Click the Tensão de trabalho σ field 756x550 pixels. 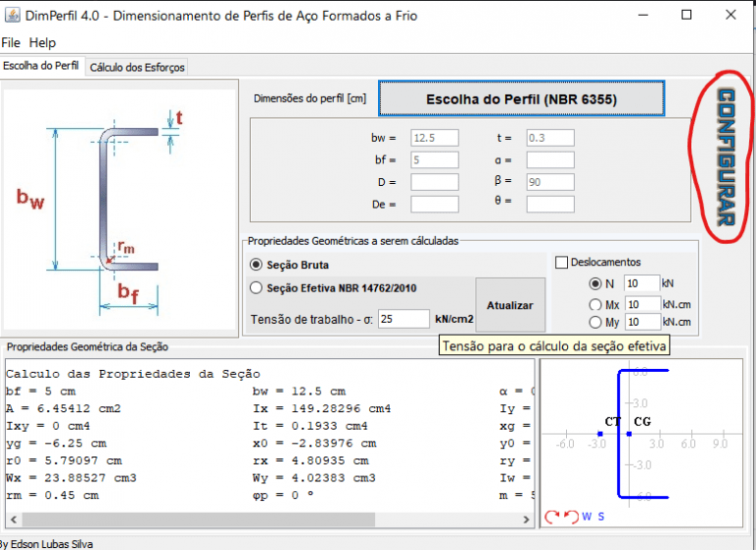tap(404, 319)
